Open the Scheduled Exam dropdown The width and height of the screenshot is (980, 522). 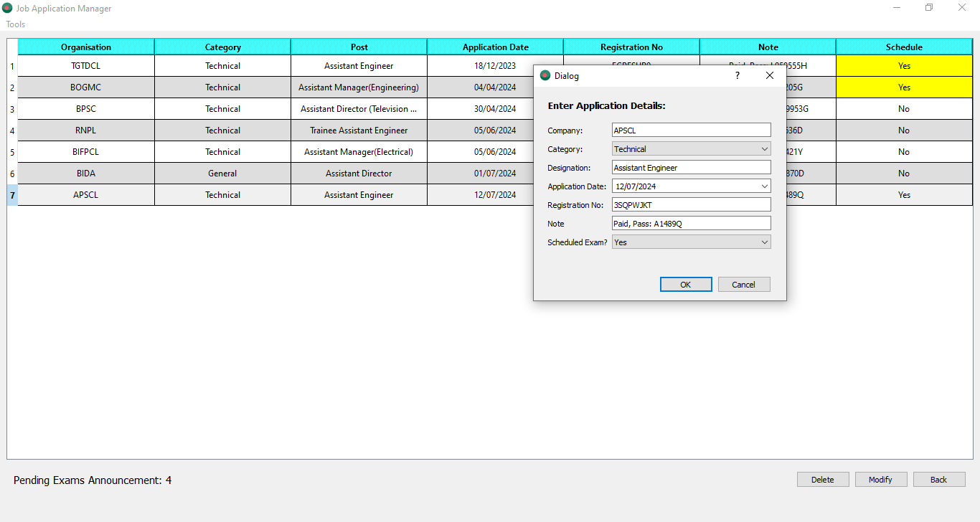692,242
